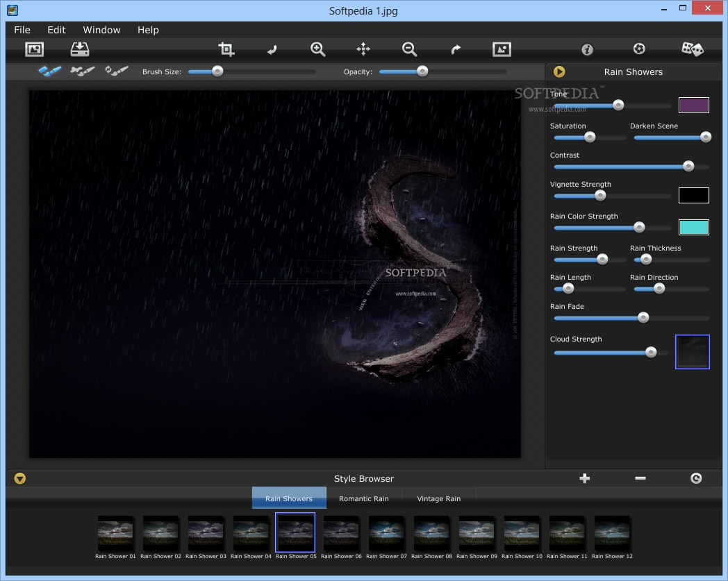This screenshot has width=728, height=581.
Task: Click the Brush Size slider handle
Action: coord(217,71)
